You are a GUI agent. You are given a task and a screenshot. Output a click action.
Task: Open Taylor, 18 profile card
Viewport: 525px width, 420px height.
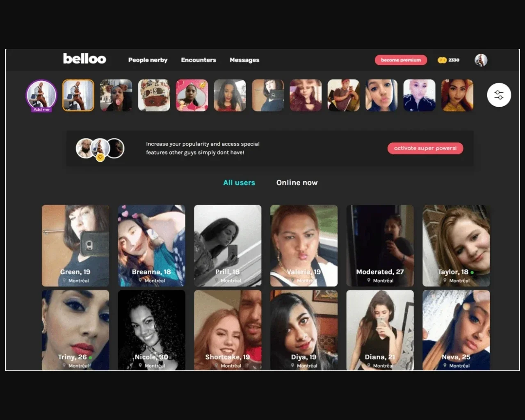(x=456, y=246)
